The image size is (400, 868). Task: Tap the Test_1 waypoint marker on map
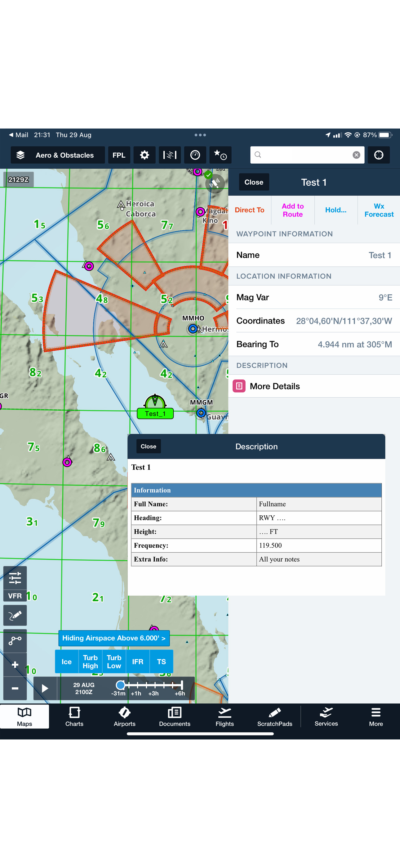tap(155, 407)
